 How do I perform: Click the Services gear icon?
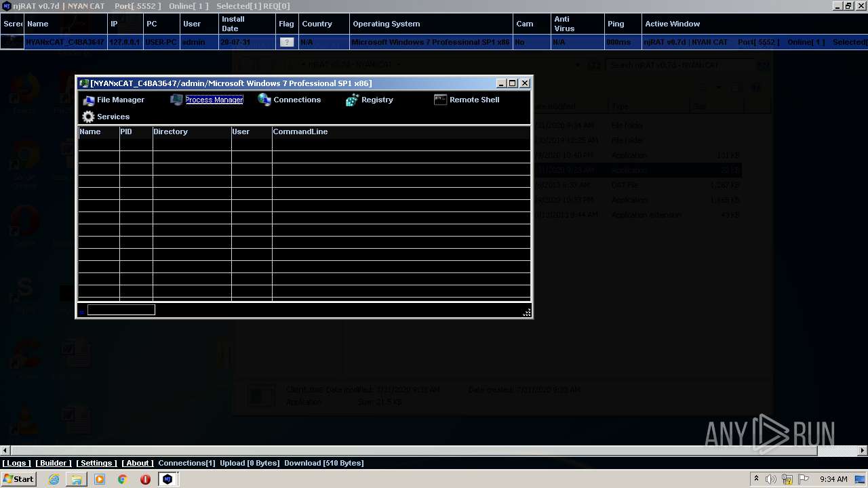tap(88, 117)
